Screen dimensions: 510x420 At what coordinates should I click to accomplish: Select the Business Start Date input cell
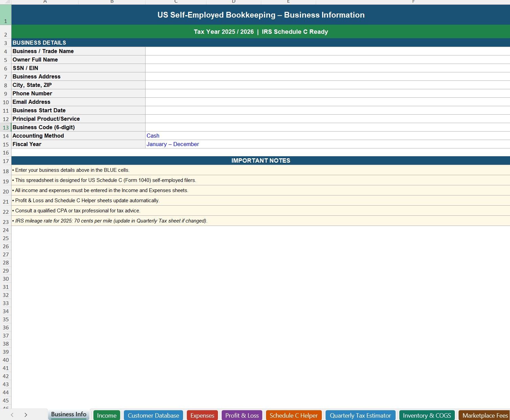point(328,110)
